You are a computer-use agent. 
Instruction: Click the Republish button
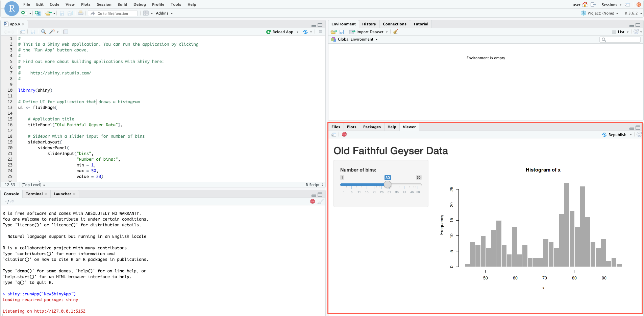click(617, 134)
